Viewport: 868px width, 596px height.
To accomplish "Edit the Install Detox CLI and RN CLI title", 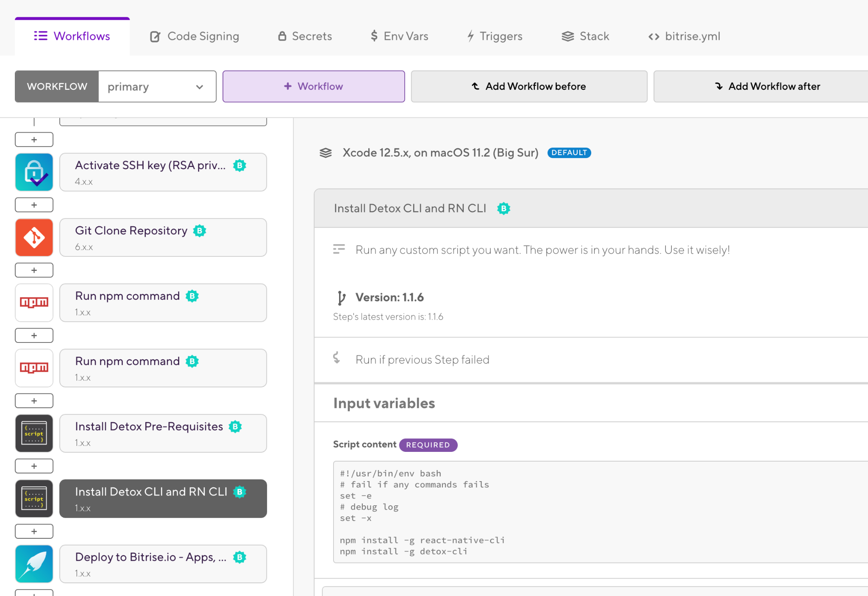I will click(410, 208).
